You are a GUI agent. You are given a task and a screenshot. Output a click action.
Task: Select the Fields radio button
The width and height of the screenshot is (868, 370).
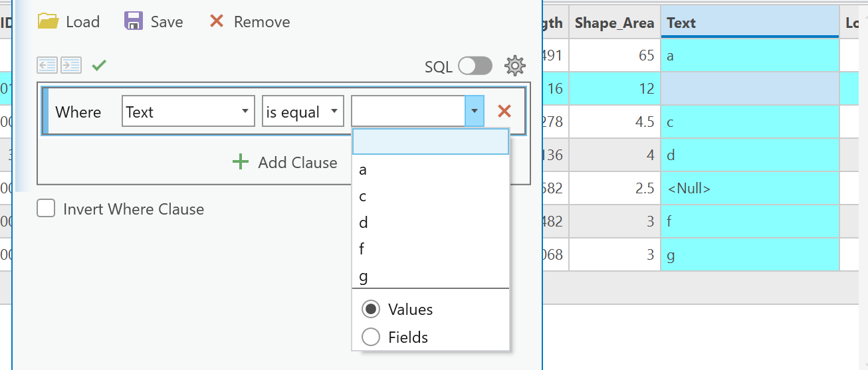coord(370,337)
